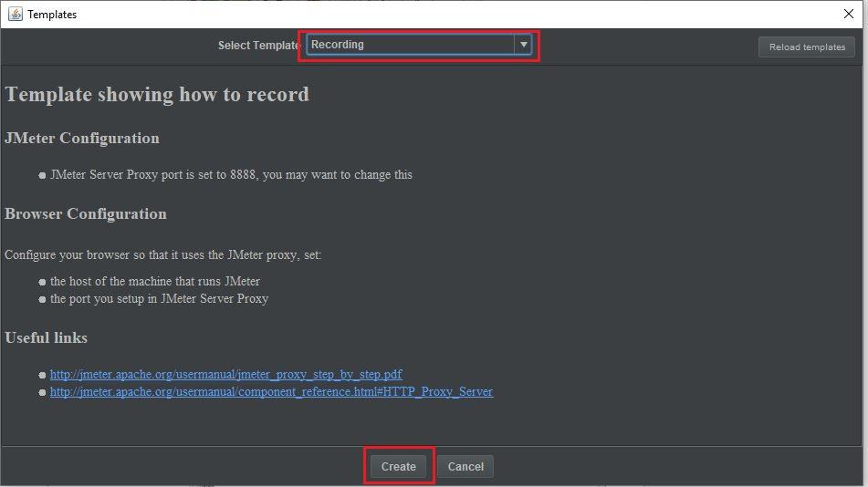This screenshot has width=868, height=487.
Task: Click the text about Proxy port 8888
Action: tap(232, 174)
